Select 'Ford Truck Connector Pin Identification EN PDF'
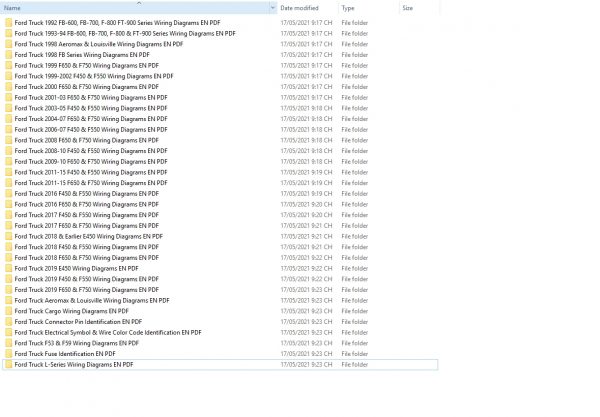This screenshot has height=417, width=600. click(x=78, y=322)
